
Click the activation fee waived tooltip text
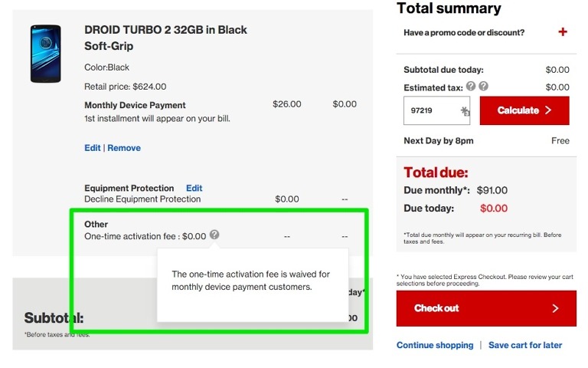[x=250, y=281]
